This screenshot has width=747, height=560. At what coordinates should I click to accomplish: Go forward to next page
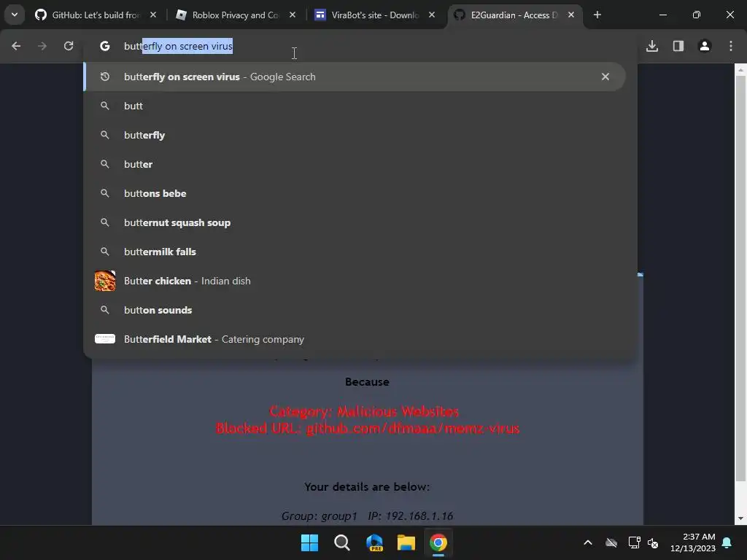(x=42, y=46)
